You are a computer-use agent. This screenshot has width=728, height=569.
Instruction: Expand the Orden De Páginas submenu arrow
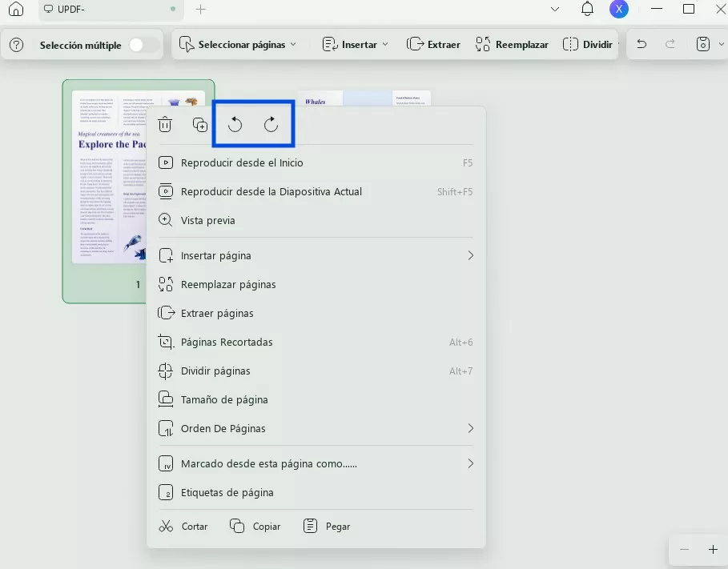point(470,428)
